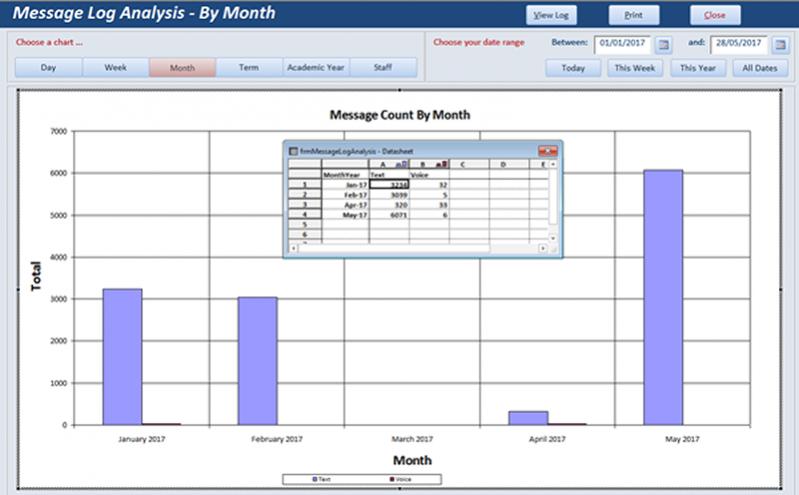Click the Datasheet vertical scrollbar
The width and height of the screenshot is (799, 495).
[553, 201]
